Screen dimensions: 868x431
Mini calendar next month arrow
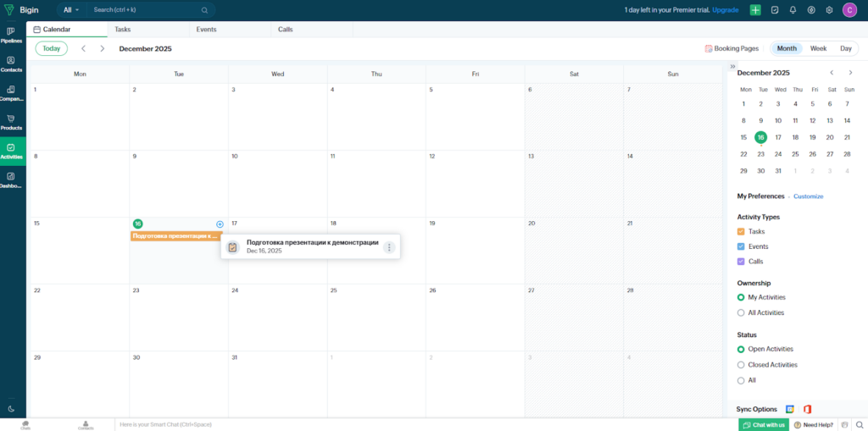point(850,73)
